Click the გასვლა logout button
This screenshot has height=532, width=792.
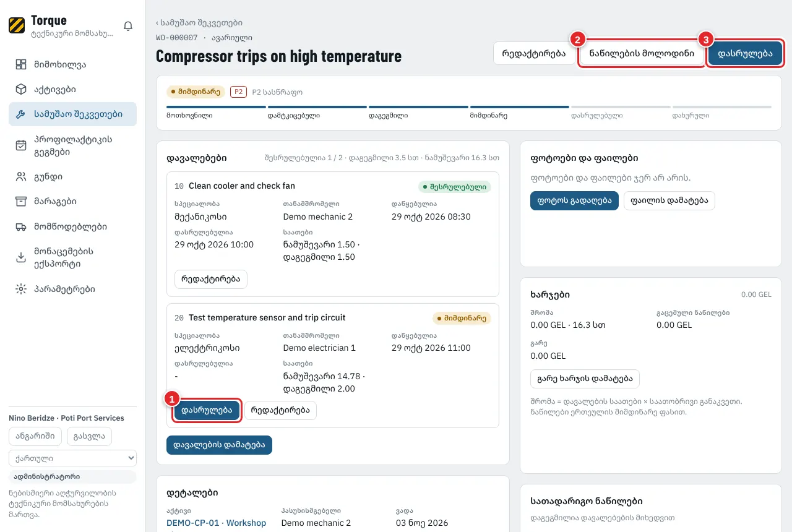pos(90,436)
